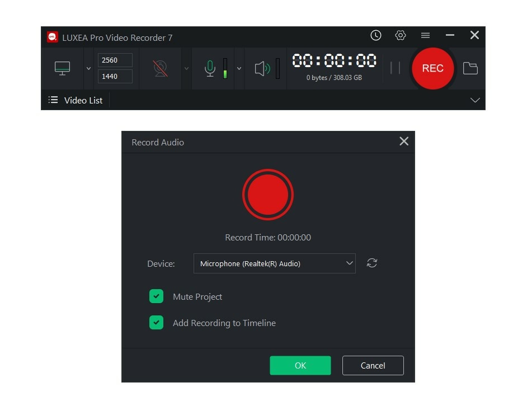Close the LUXEA Pro Video Recorder window
This screenshot has height=420, width=513.
point(474,35)
